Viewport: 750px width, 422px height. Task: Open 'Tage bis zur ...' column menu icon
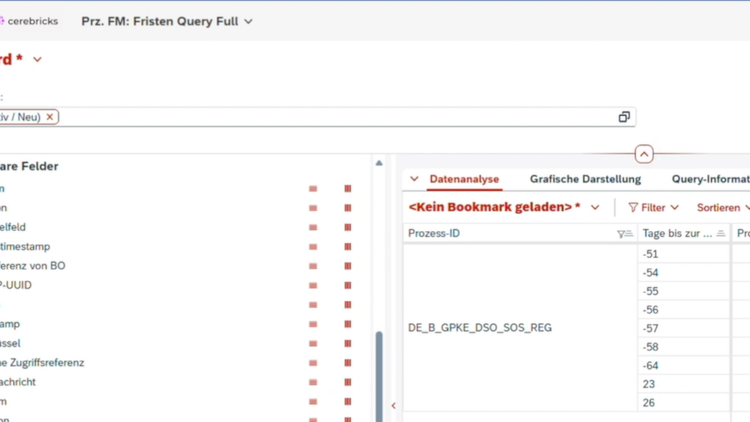(720, 233)
